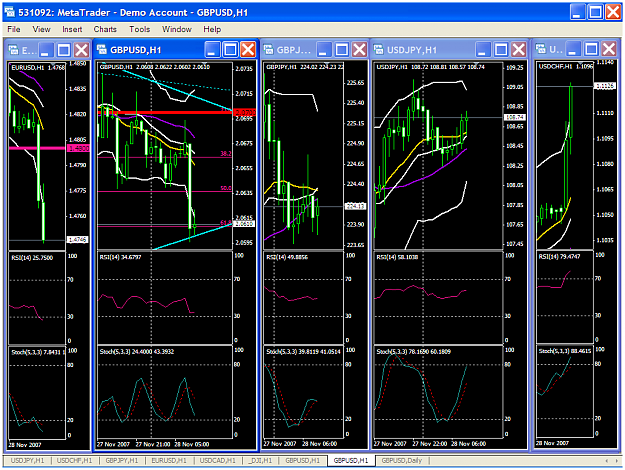Click the USDJPY,H1 chart window icon
This screenshot has width=625, height=470.
pyautogui.click(x=378, y=49)
